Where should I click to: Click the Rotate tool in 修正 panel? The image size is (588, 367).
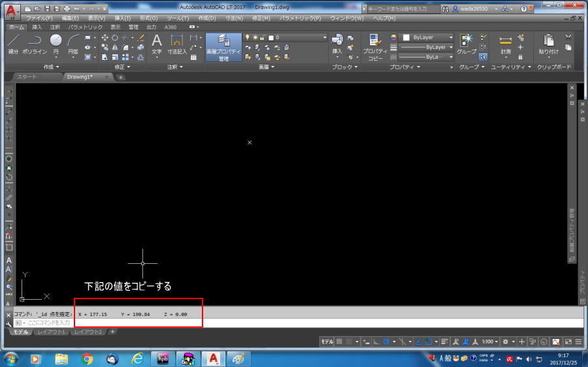(115, 37)
